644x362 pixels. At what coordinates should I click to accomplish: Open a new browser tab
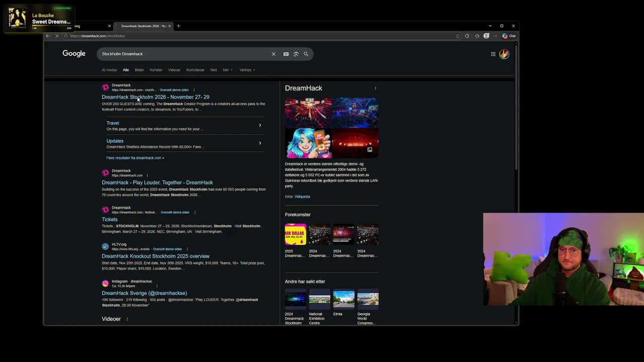[178, 26]
